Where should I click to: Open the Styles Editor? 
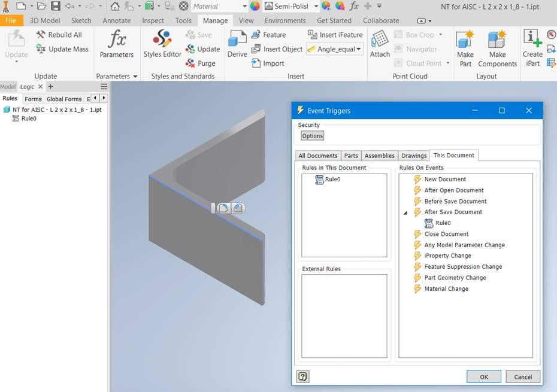pyautogui.click(x=162, y=44)
